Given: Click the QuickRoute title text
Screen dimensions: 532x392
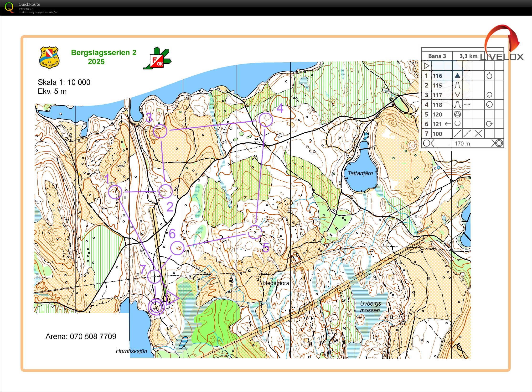Looking at the screenshot, I should tap(29, 4).
